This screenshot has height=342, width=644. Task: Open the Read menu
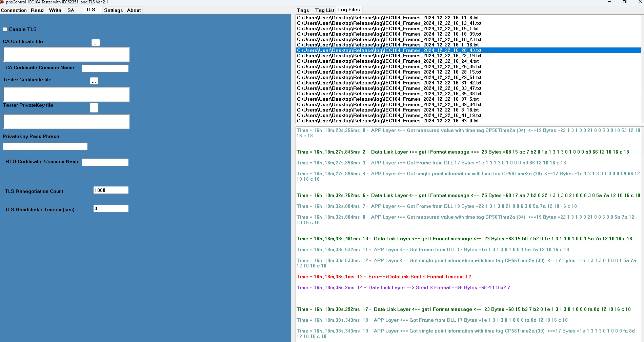click(37, 10)
